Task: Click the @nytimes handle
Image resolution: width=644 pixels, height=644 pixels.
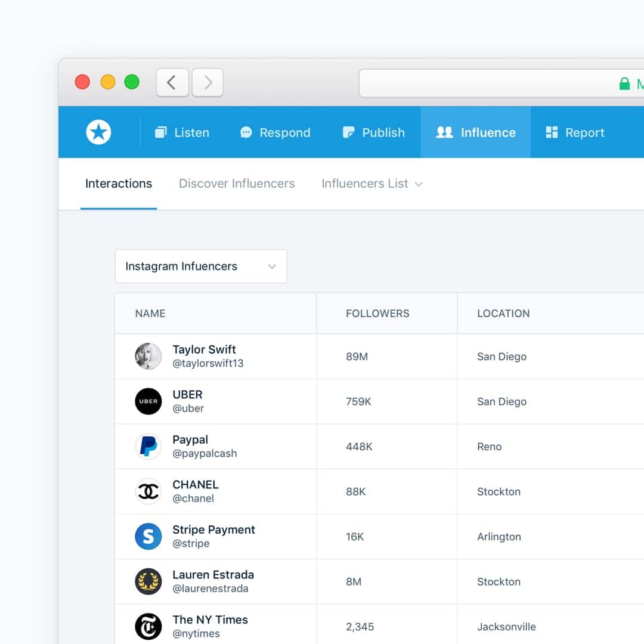Action: tap(196, 634)
